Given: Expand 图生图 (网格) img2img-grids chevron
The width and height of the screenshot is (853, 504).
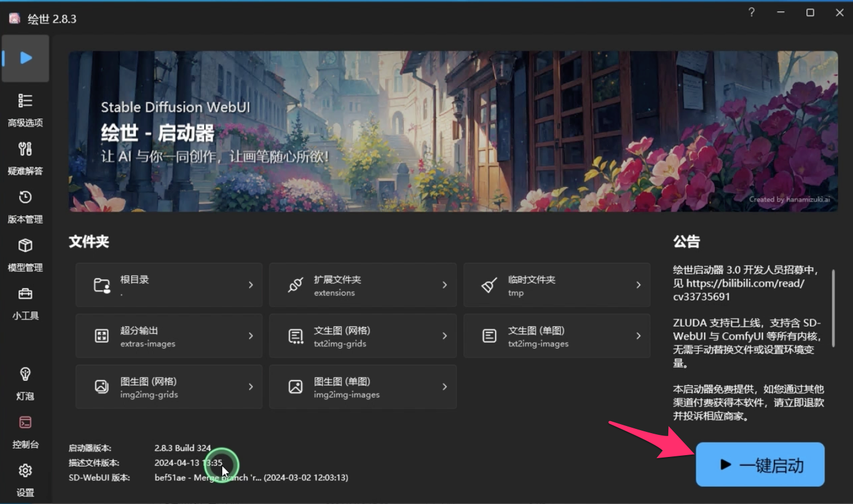Looking at the screenshot, I should 251,387.
